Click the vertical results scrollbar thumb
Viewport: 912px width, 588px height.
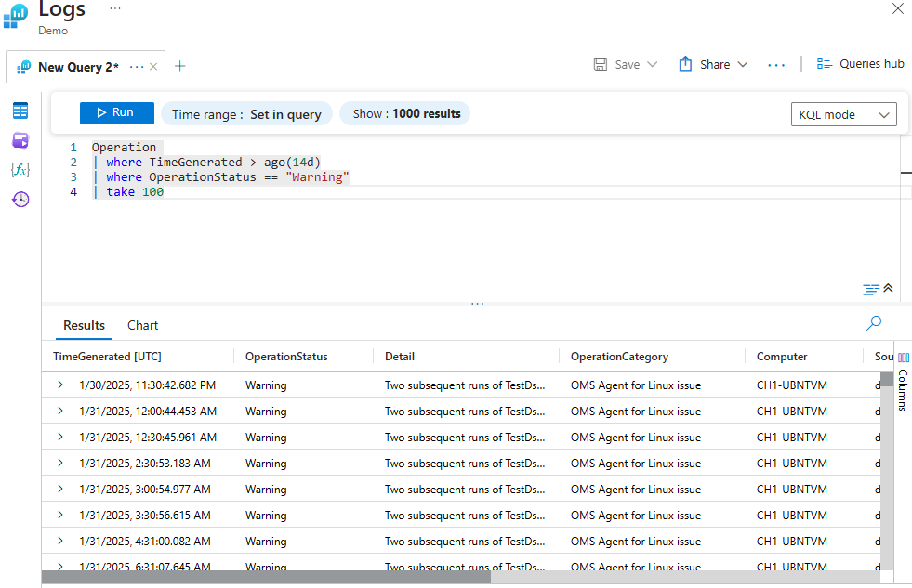pos(886,379)
